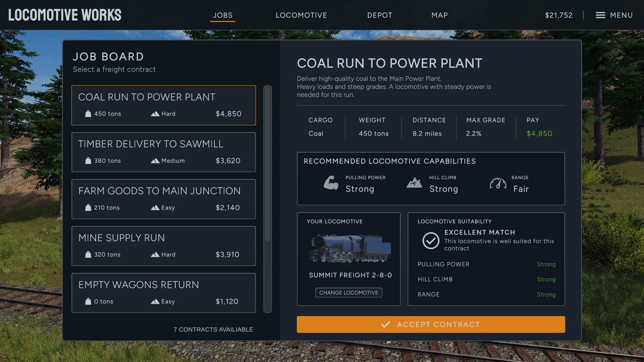
Task: Click the $21,752 money balance
Action: tap(559, 15)
